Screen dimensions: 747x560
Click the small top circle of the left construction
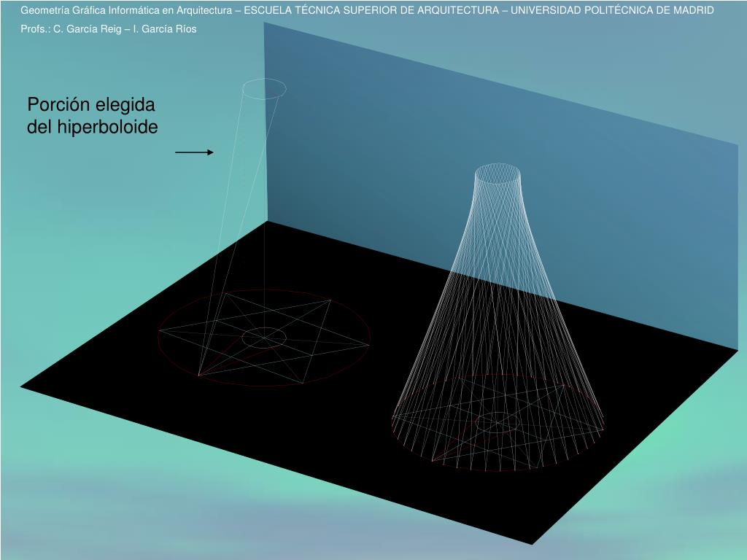pyautogui.click(x=264, y=89)
